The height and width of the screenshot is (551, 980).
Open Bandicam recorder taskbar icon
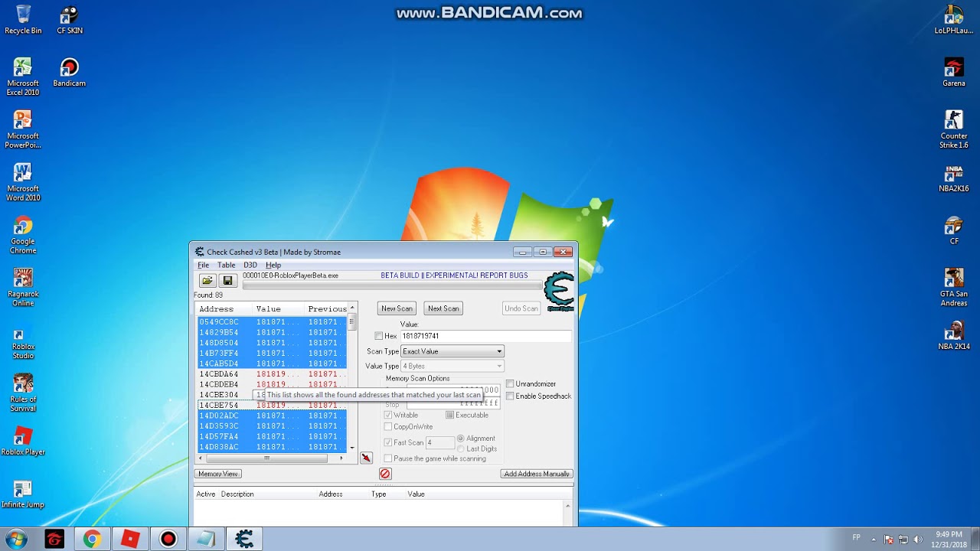(x=168, y=539)
